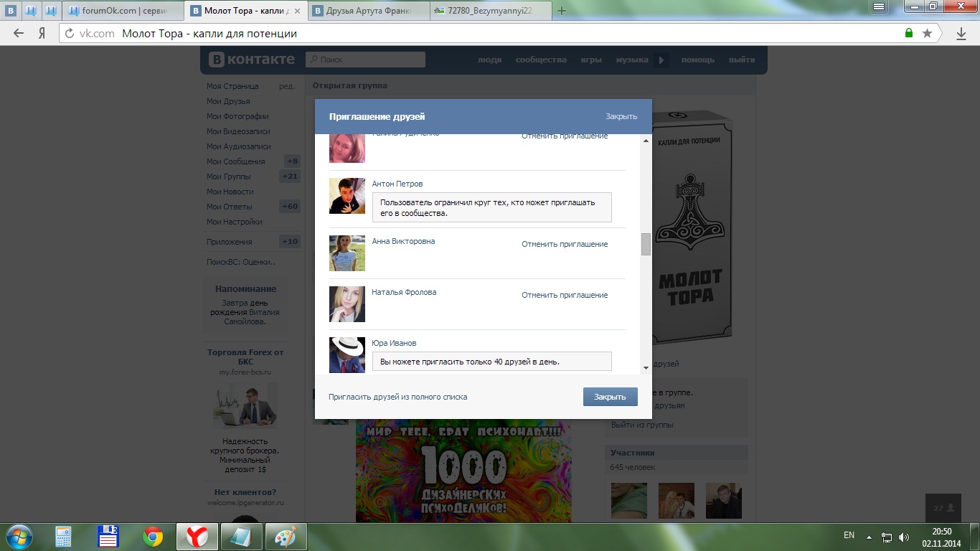Click the +60 replies counter badge
Screen dimensions: 980x551
pos(290,207)
